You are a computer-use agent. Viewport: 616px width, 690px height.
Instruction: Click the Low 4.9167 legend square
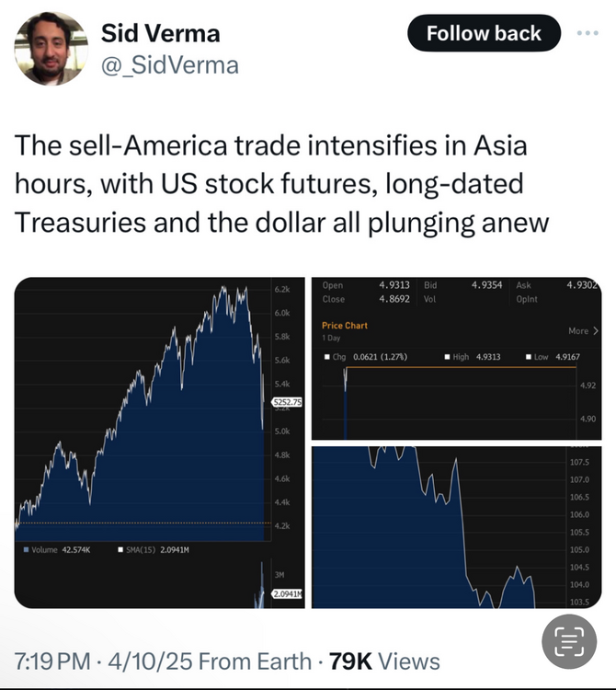coord(529,356)
